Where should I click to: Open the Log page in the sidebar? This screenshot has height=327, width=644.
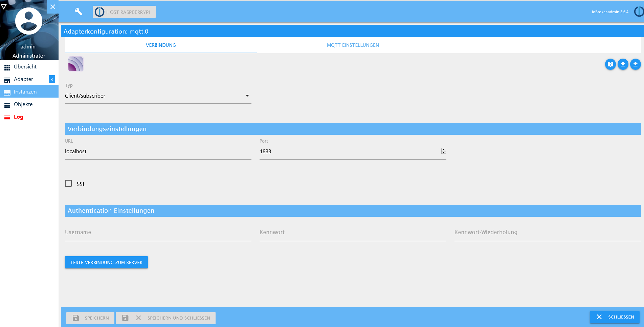[29, 117]
